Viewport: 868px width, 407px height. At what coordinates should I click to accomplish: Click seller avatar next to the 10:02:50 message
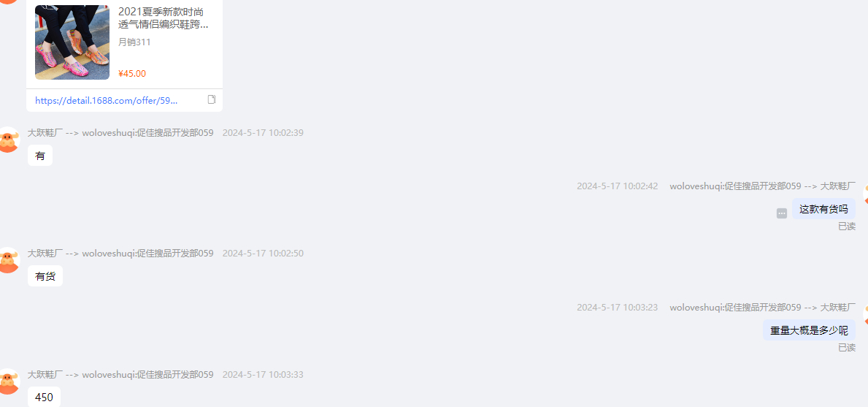pos(8,260)
